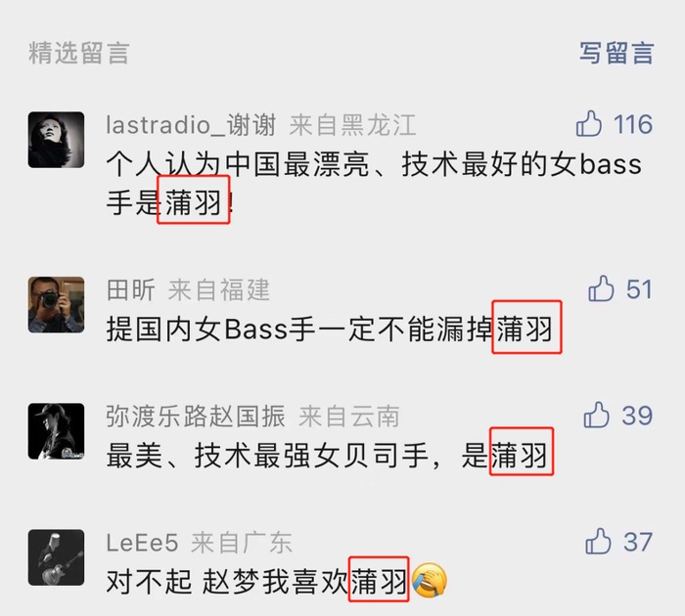
Task: Like the comment by lastradio_谢谢
Action: [x=589, y=123]
